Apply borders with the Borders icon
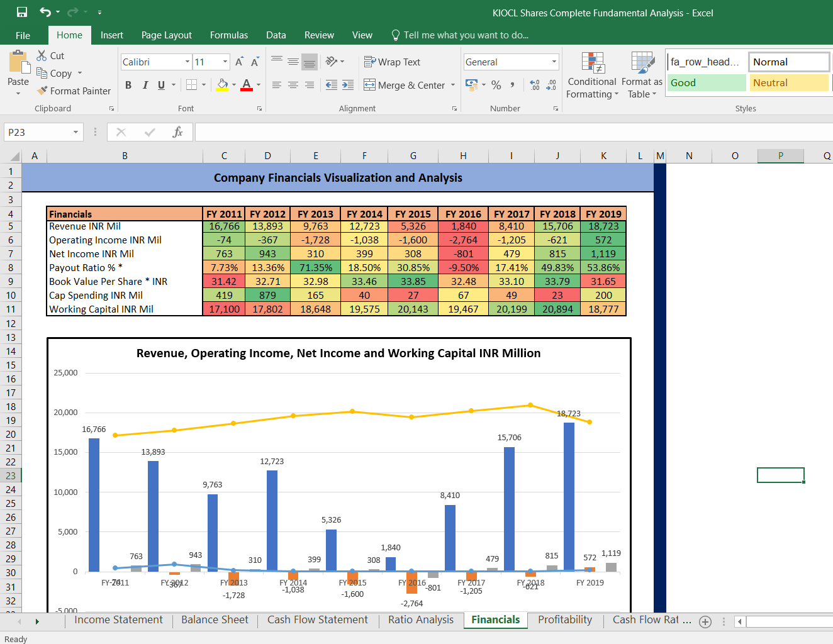 (x=192, y=85)
